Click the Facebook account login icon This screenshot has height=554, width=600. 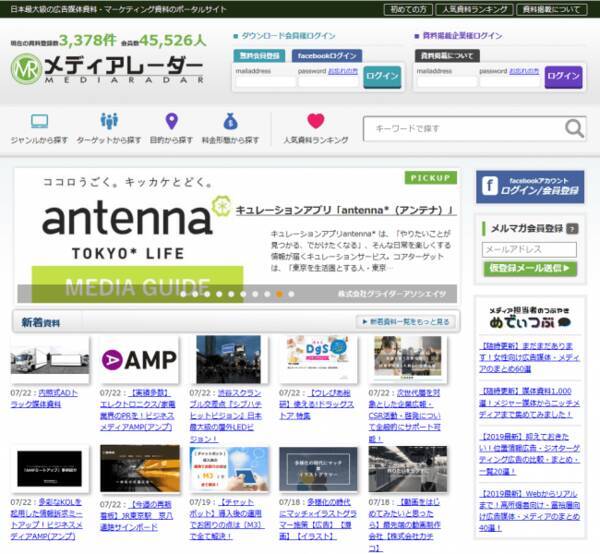[490, 185]
